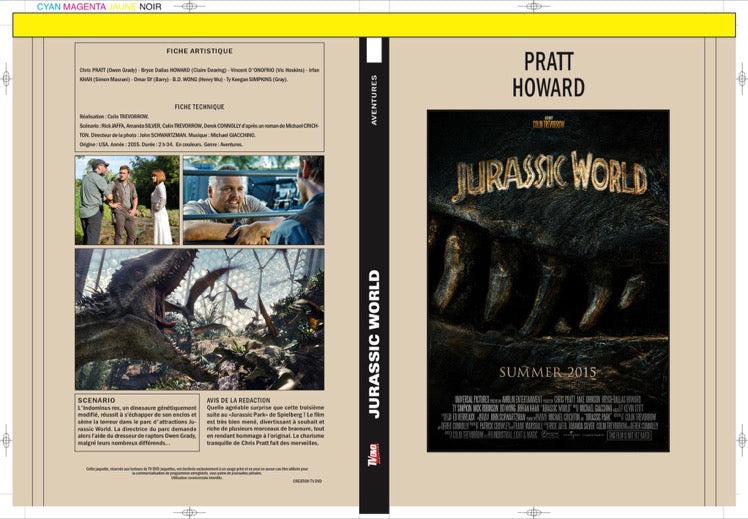Select the FICHE ARTISTIQUE heading

point(199,51)
